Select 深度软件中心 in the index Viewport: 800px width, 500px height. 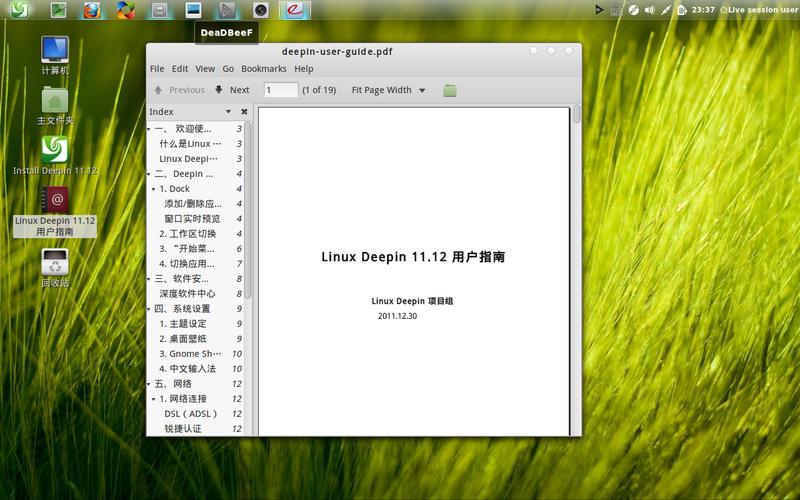tap(187, 294)
